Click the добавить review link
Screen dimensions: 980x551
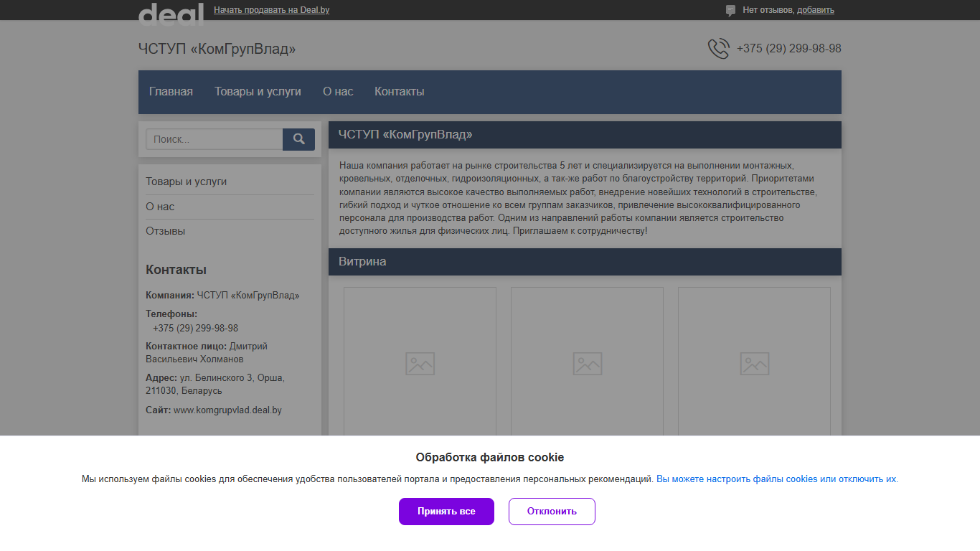tap(816, 10)
